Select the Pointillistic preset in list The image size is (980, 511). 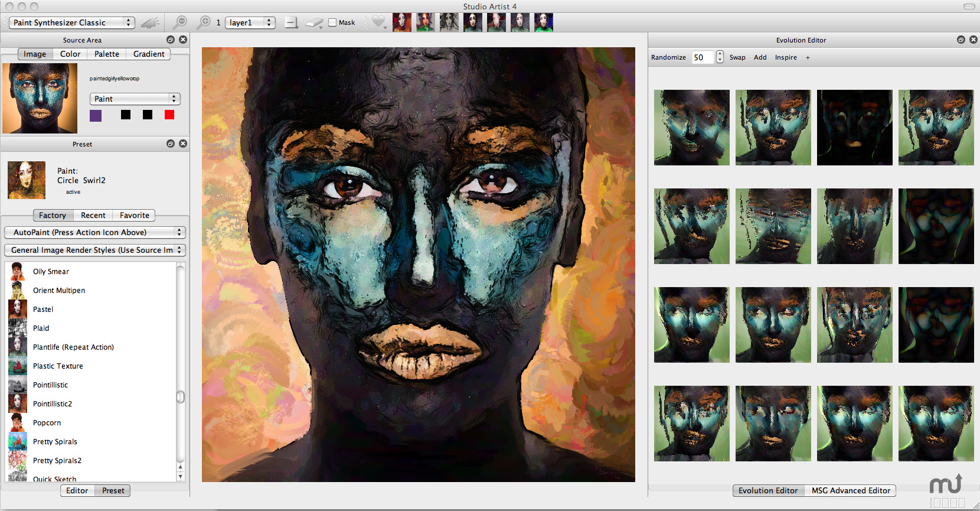[x=50, y=385]
